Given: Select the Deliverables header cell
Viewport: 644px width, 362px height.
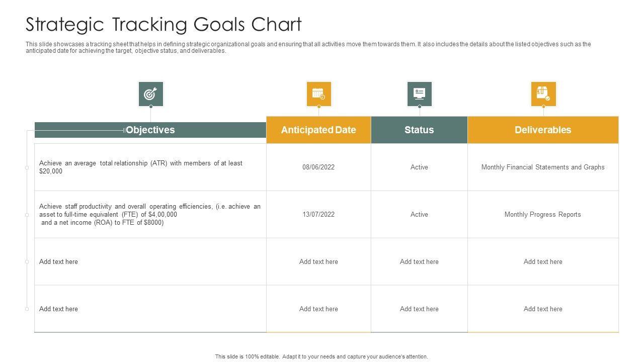Looking at the screenshot, I should click(543, 130).
